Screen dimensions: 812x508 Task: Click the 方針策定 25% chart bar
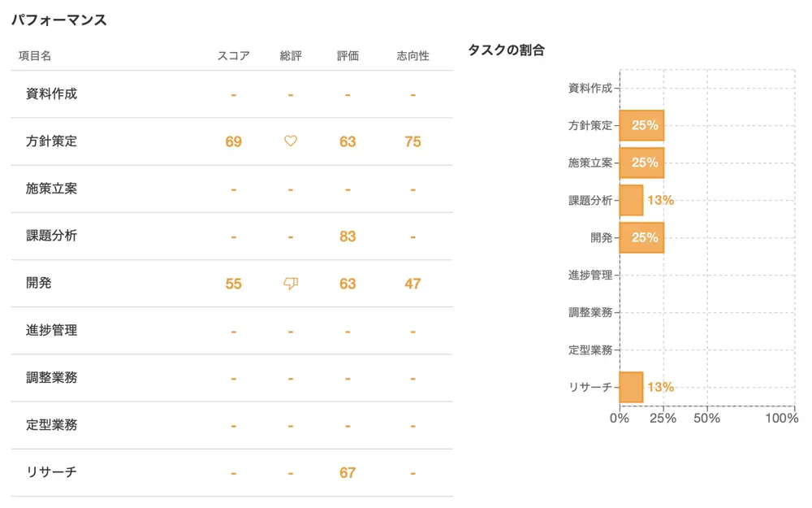641,126
